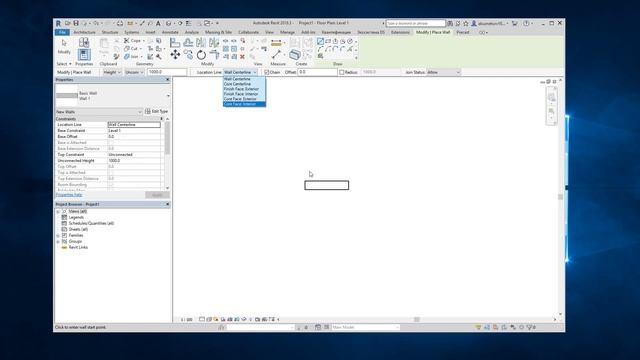Select the Rectangle draw tool

tap(328, 41)
